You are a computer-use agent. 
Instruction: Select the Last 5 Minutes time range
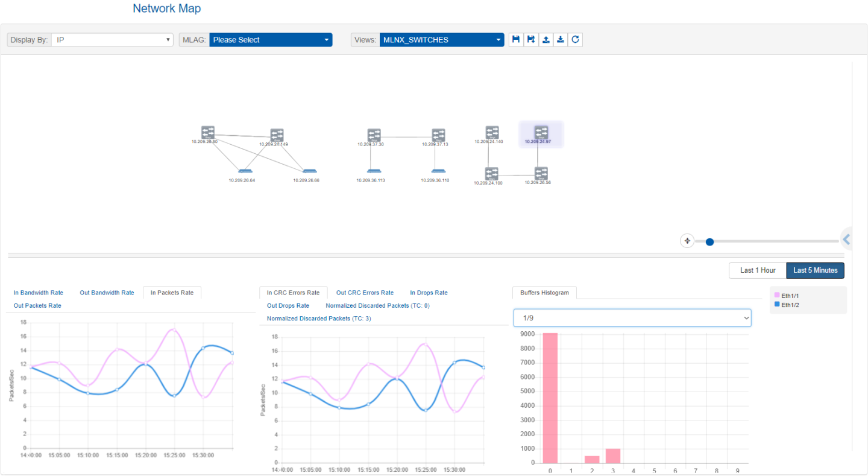[x=815, y=270]
